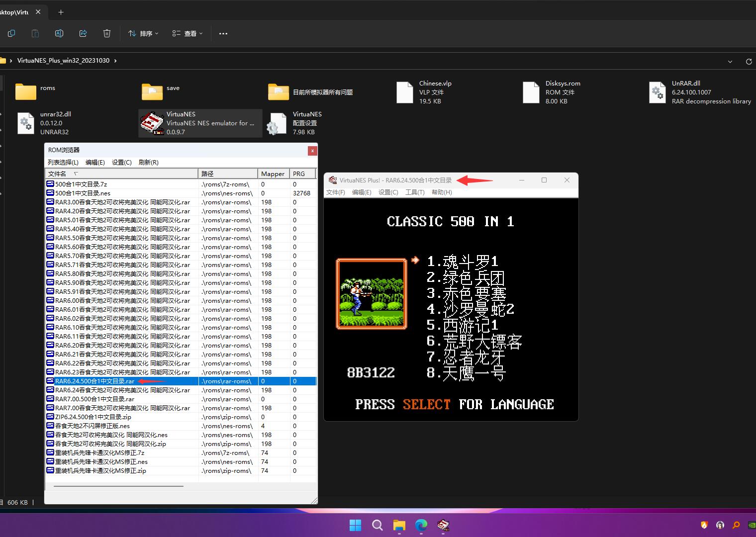Viewport: 756px width, 537px height.
Task: Click the ROM browser horizontal scrollbar
Action: pos(118,486)
